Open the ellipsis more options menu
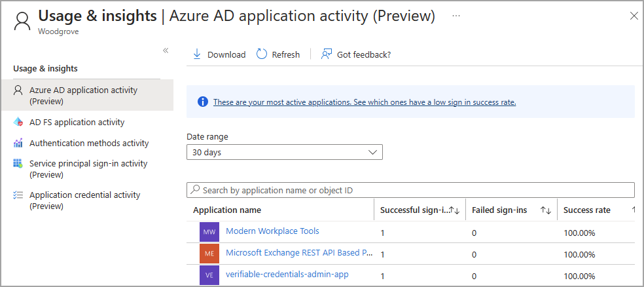 coord(456,16)
